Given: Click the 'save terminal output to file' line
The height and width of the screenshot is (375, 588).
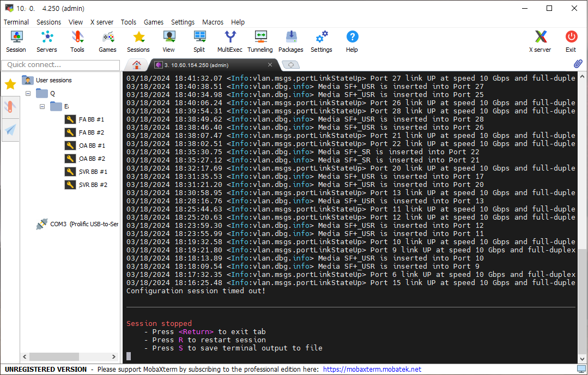Looking at the screenshot, I should click(x=233, y=348).
